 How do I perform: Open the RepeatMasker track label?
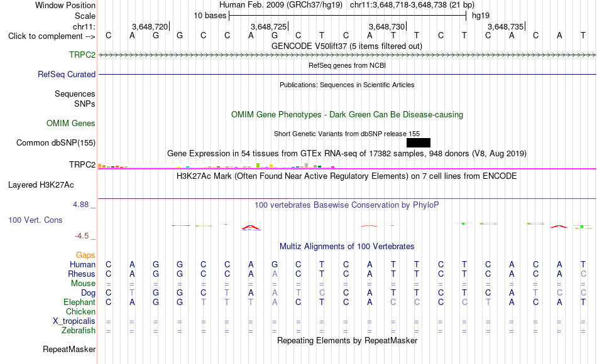pyautogui.click(x=69, y=349)
